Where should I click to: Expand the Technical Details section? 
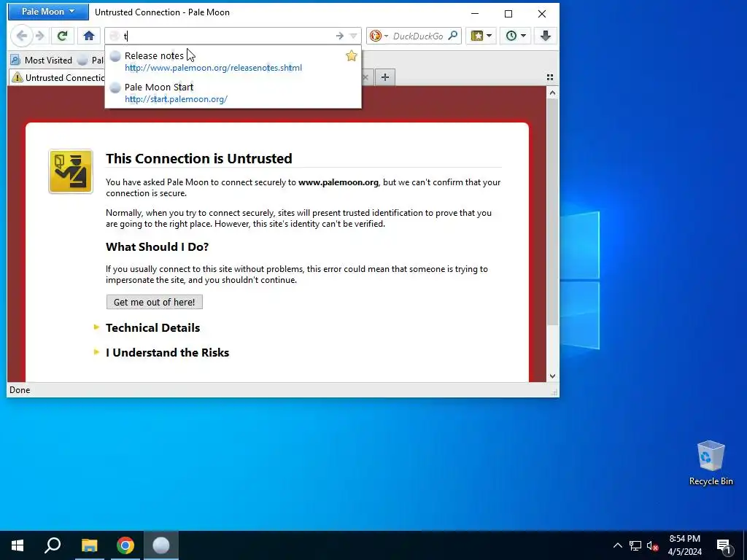coord(152,327)
